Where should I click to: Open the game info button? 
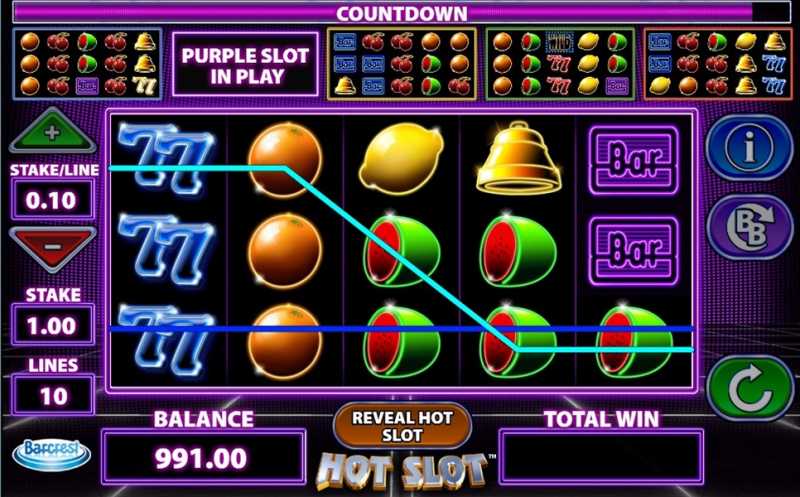coord(749,147)
